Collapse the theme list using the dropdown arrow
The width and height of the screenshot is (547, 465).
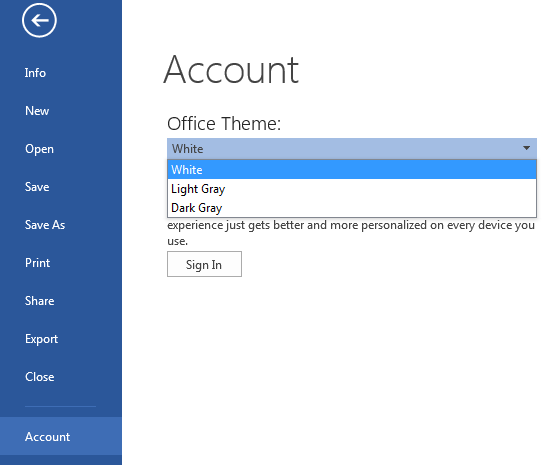click(x=526, y=148)
